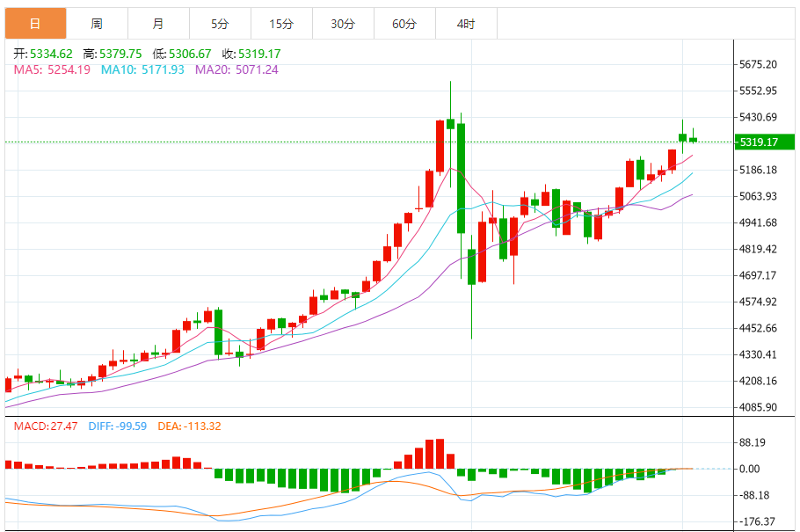Click the green 5319.17 current price tag

point(764,142)
